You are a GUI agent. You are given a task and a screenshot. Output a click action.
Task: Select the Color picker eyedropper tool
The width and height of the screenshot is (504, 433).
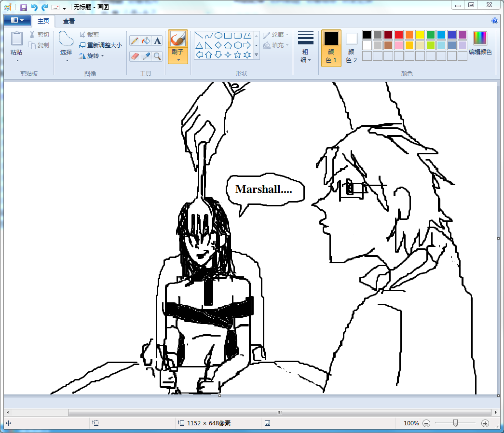146,56
